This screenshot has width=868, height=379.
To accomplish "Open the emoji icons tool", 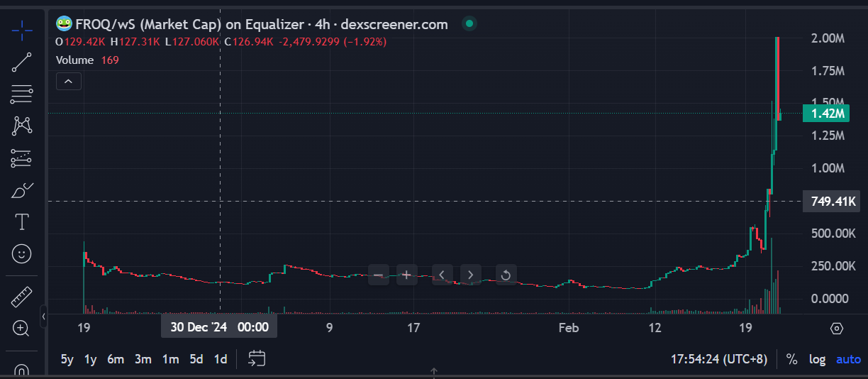I will 22,253.
